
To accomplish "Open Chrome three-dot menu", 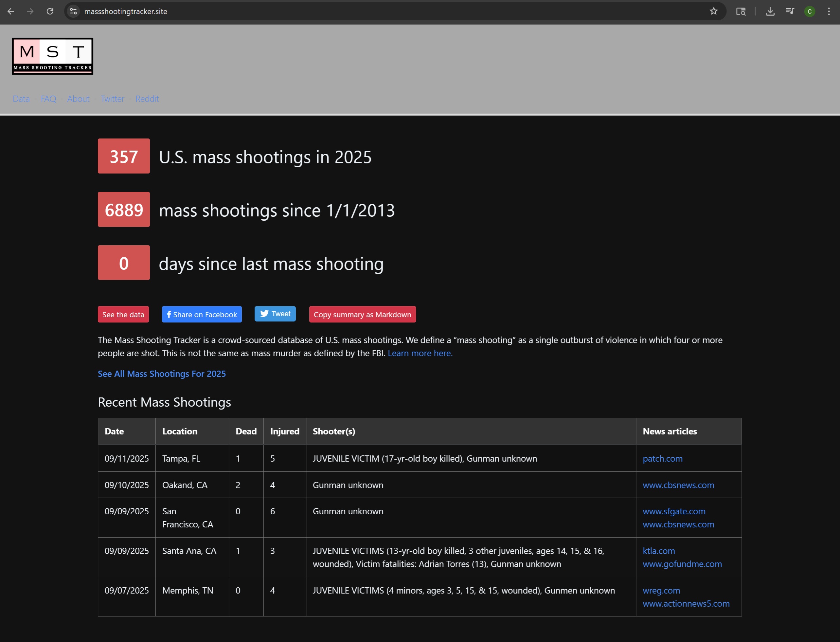I will click(x=829, y=11).
